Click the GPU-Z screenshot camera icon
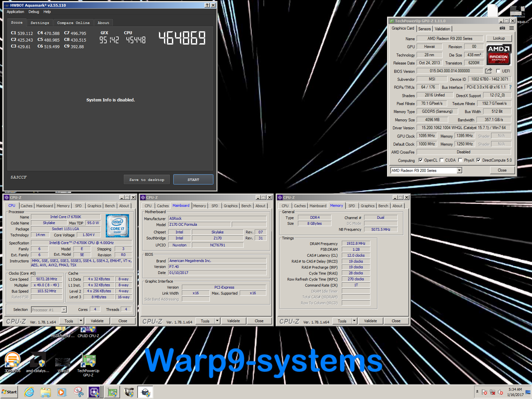Image resolution: width=532 pixels, height=399 pixels. 502,28
